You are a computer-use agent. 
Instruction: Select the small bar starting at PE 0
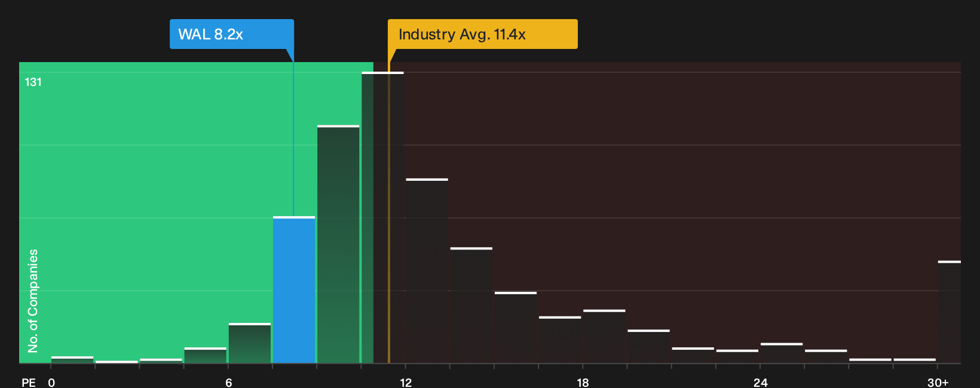(72, 360)
